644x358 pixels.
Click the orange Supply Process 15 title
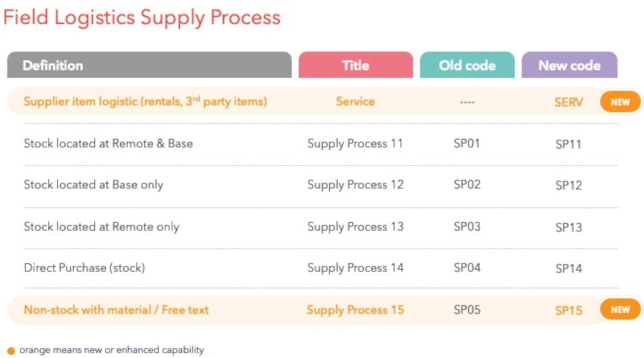[355, 310]
